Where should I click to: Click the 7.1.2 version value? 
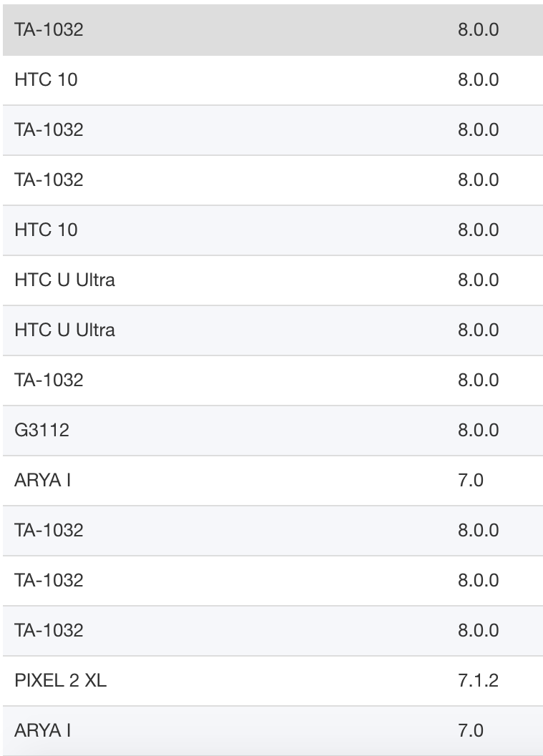479,680
